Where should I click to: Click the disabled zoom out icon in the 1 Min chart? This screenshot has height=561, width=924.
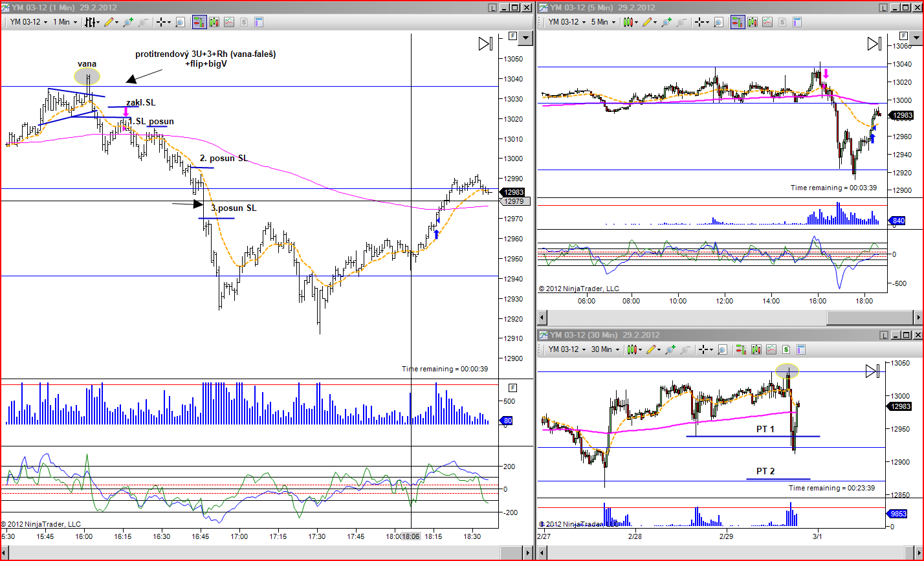tap(143, 22)
